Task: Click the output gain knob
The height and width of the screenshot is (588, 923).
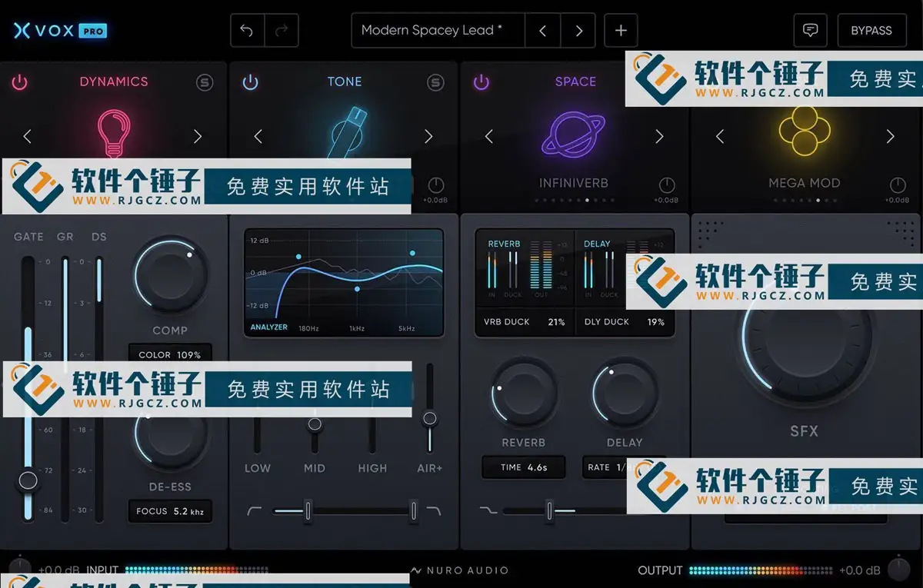Action: (898, 570)
